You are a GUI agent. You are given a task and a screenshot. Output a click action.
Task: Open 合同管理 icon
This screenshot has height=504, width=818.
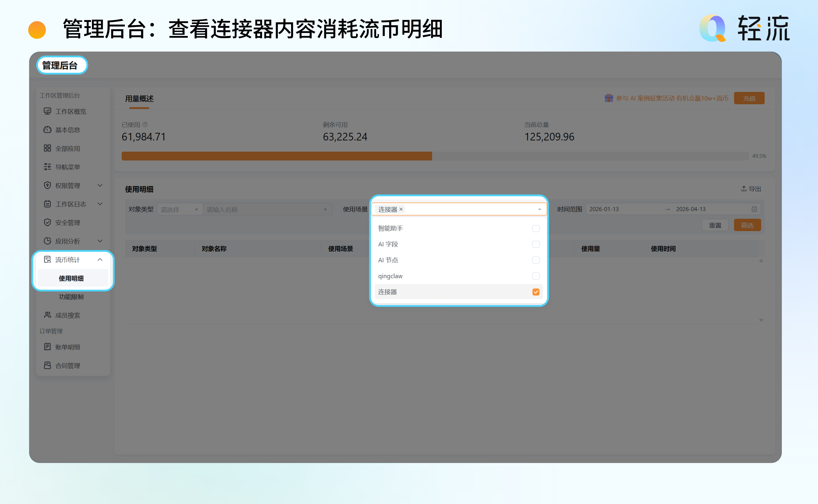[47, 365]
